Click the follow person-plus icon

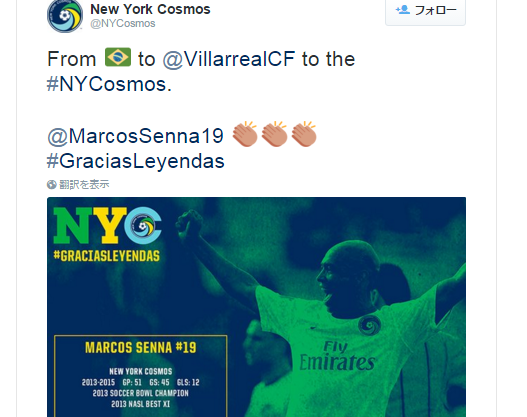[402, 10]
